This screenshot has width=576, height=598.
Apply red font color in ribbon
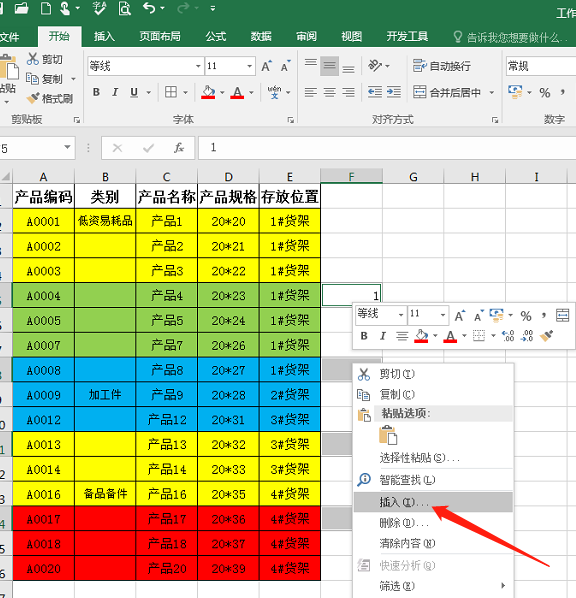coord(237,92)
